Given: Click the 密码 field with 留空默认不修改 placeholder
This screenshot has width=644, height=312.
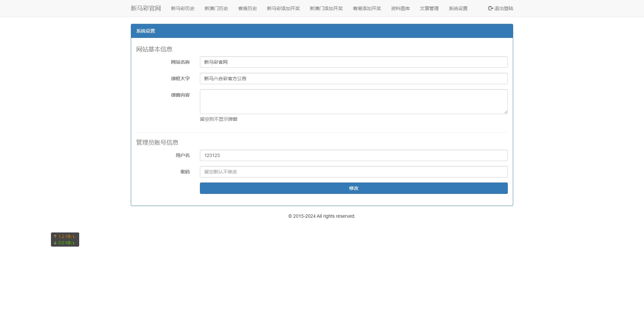Looking at the screenshot, I should 354,171.
